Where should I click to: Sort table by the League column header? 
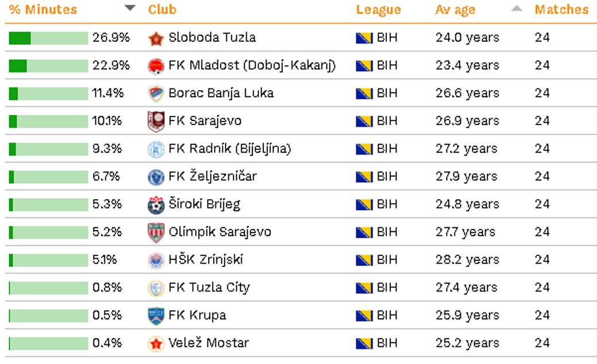tap(378, 10)
